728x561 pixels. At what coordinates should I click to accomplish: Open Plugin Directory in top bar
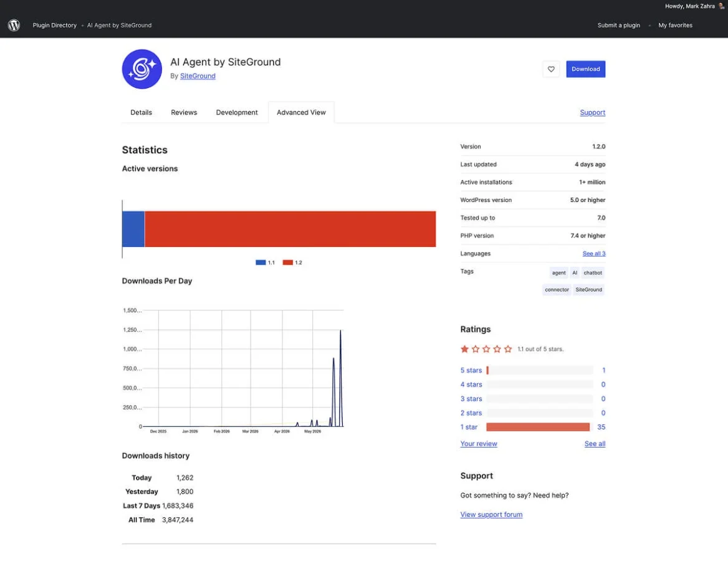(55, 25)
